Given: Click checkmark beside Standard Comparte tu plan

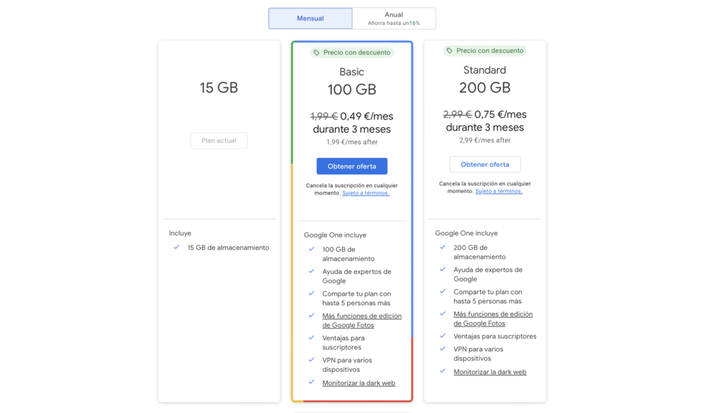Looking at the screenshot, I should tap(442, 291).
